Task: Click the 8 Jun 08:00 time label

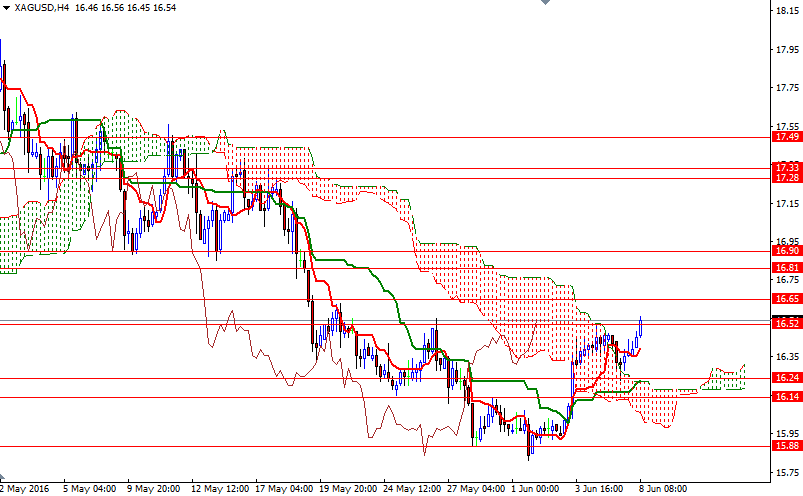Action: point(661,489)
